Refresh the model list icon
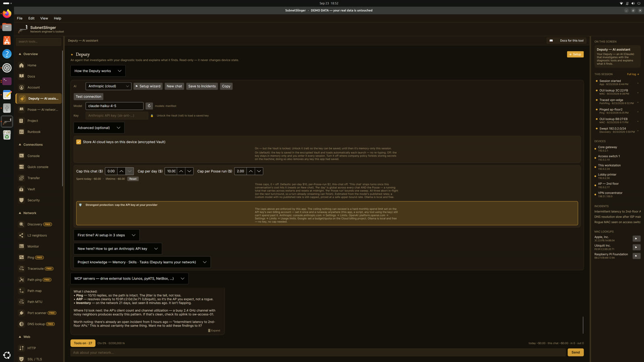The width and height of the screenshot is (644, 362). coord(149,106)
